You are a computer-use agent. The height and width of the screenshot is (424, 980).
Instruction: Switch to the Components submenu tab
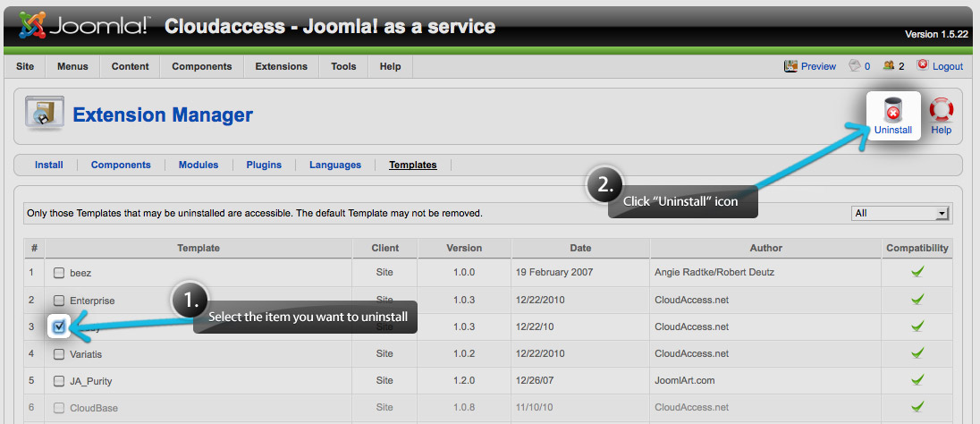coord(121,165)
